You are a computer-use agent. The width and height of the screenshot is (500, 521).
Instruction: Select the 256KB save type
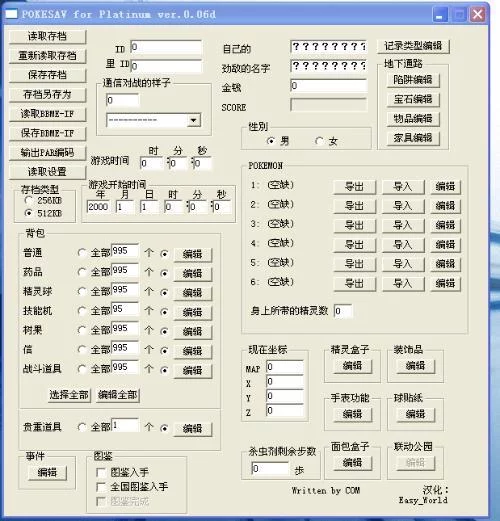point(29,200)
